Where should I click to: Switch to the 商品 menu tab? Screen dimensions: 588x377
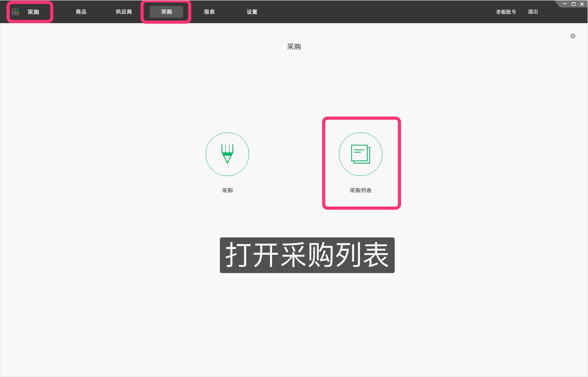pos(81,12)
